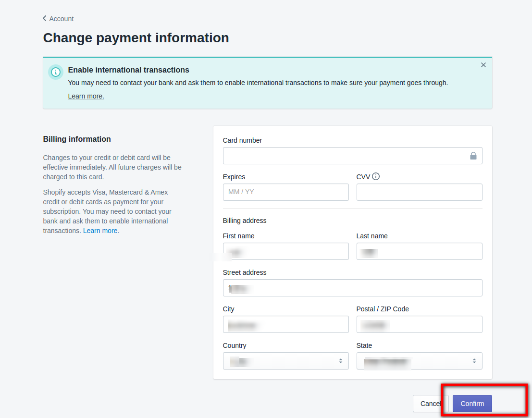Screen dimensions: 532x418
Task: Click Learn more under Billing information
Action: pos(100,230)
